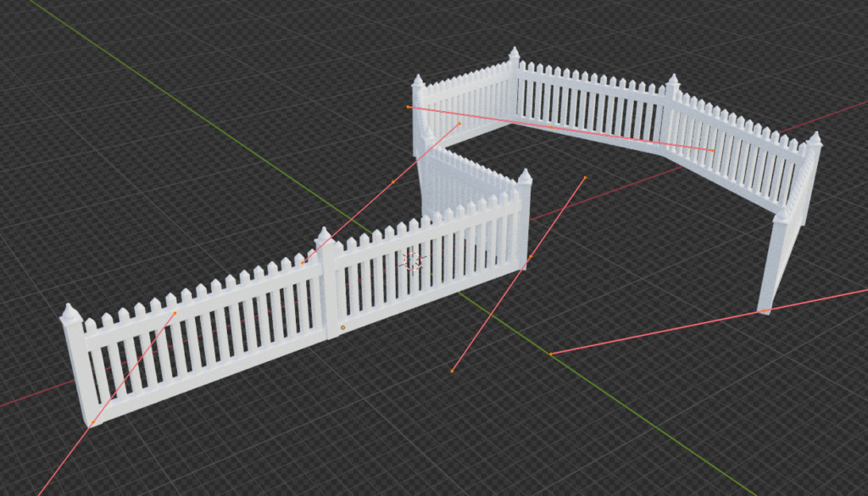Image resolution: width=868 pixels, height=496 pixels.
Task: Select the lowest orange curve point near the bottom center
Action: tap(452, 371)
